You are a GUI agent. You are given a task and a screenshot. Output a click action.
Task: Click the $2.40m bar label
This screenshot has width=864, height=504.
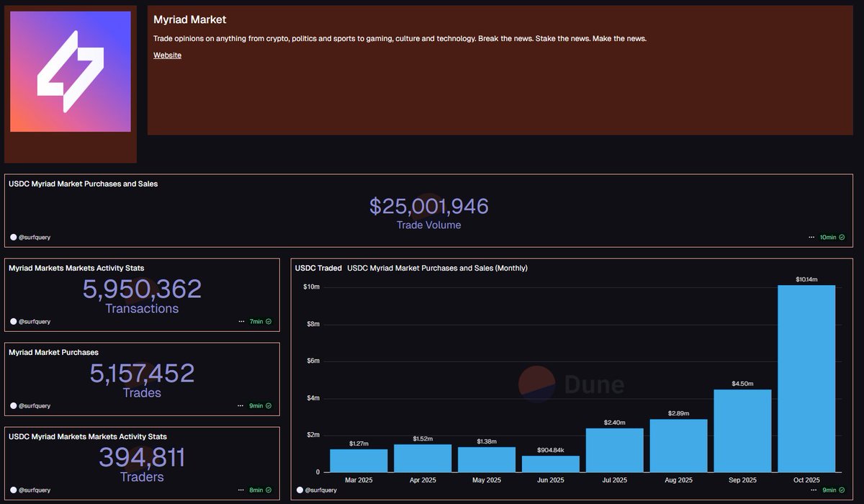tap(615, 423)
